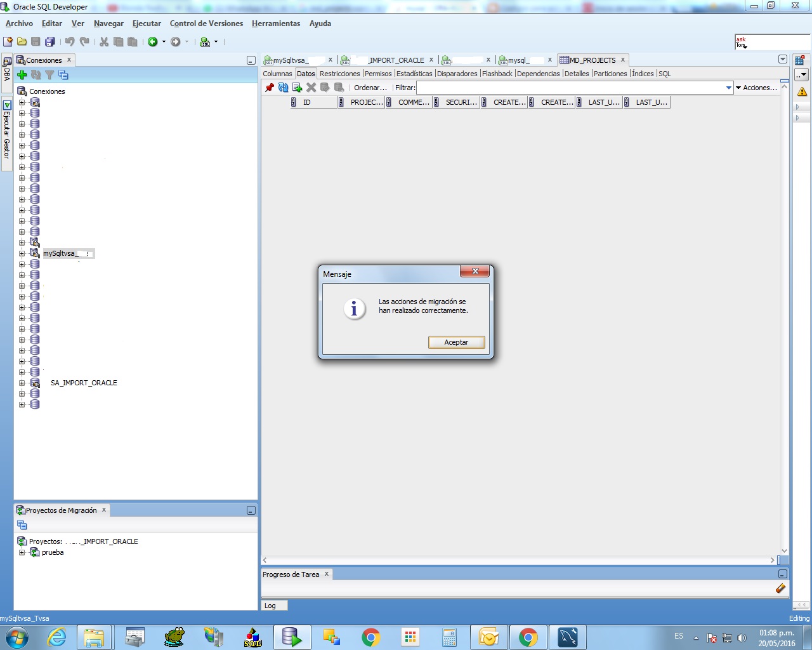Open Google Chrome from the taskbar
The width and height of the screenshot is (812, 650).
[x=371, y=637]
